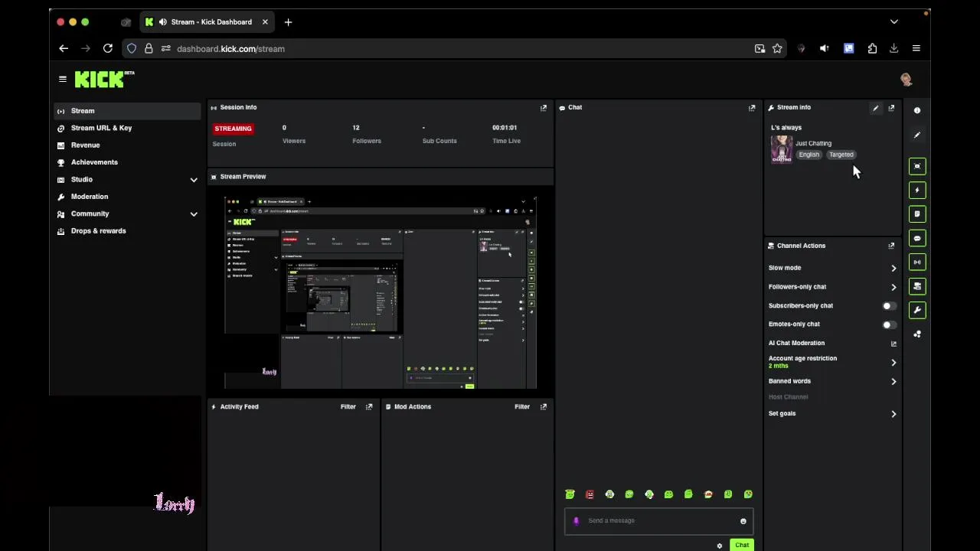Click the info icon in right toolbar

917,110
